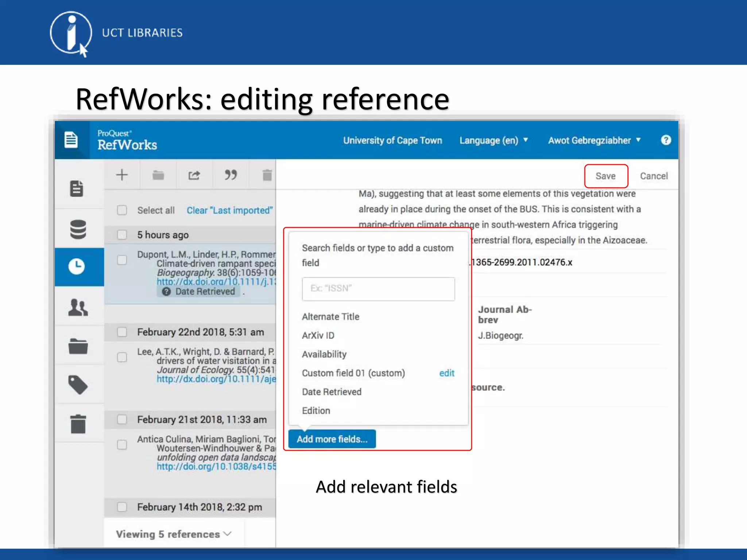Click the Date Retrieved question mark icon

(166, 291)
